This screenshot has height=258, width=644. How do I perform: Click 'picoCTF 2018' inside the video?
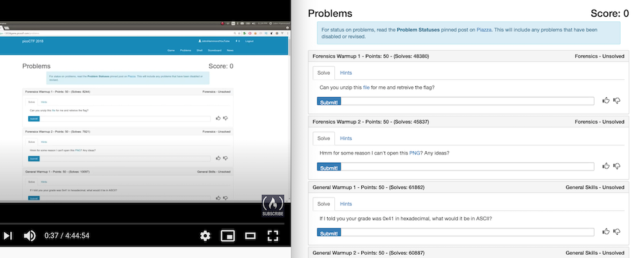[33, 41]
